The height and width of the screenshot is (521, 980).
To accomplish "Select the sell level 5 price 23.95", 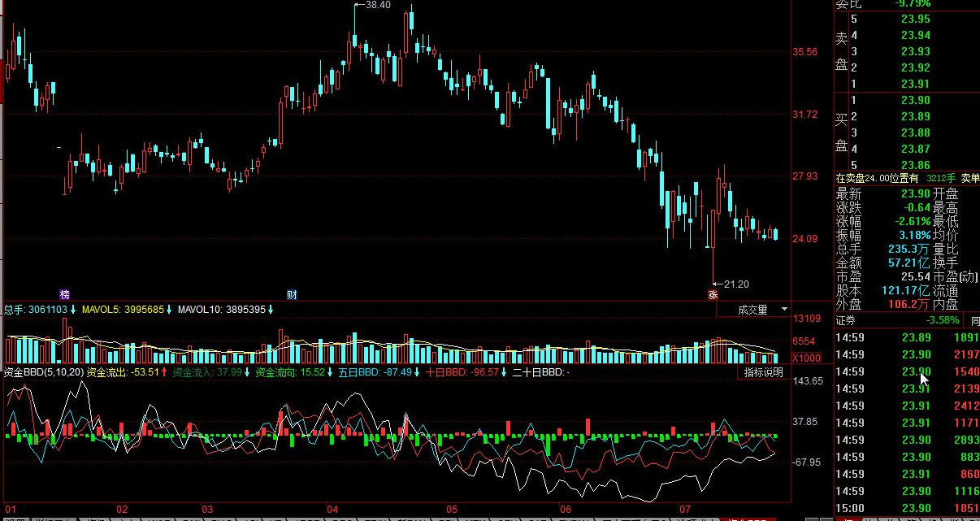I will click(915, 20).
